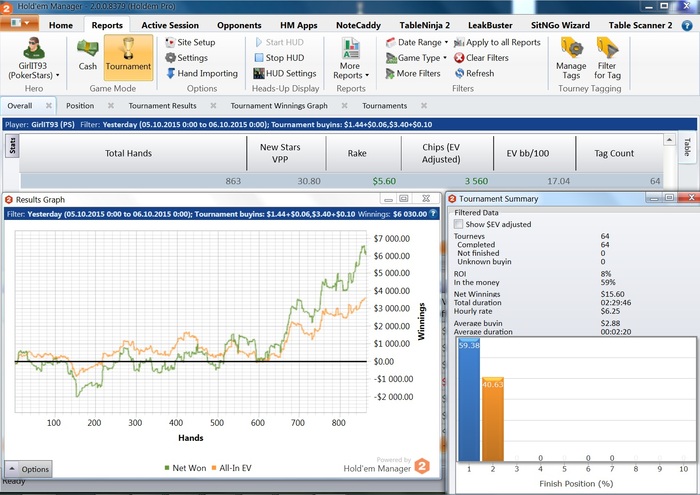Viewport: 700px width, 495px height.
Task: Open the Tournament Results tab
Action: (162, 106)
